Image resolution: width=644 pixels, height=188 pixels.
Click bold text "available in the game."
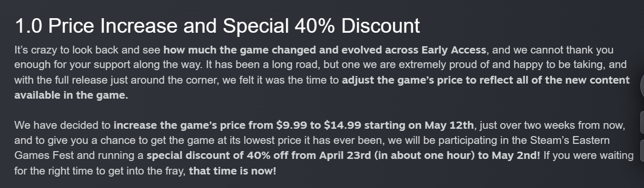click(x=71, y=96)
